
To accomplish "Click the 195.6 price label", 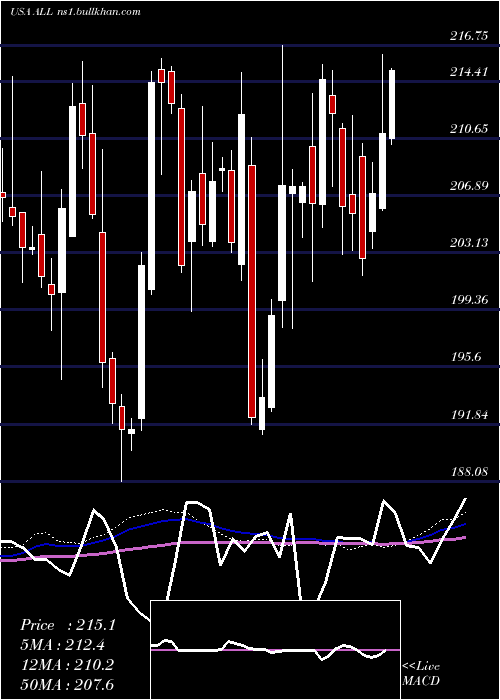I will point(466,357).
